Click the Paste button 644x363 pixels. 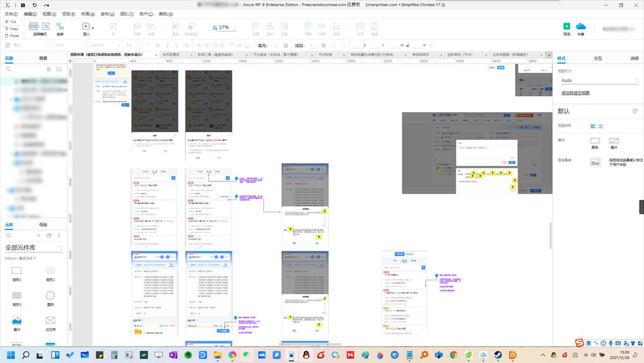[12, 35]
